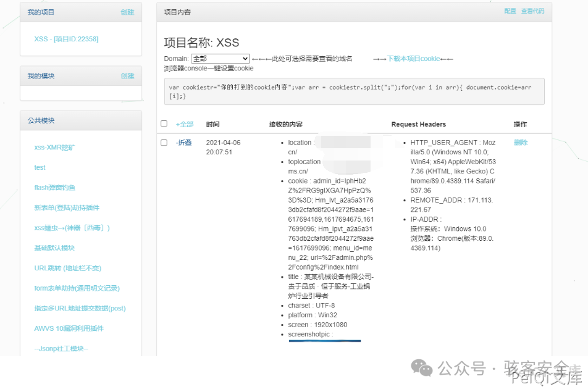Open the Domain dropdown showing 全部
The width and height of the screenshot is (588, 392).
[220, 59]
